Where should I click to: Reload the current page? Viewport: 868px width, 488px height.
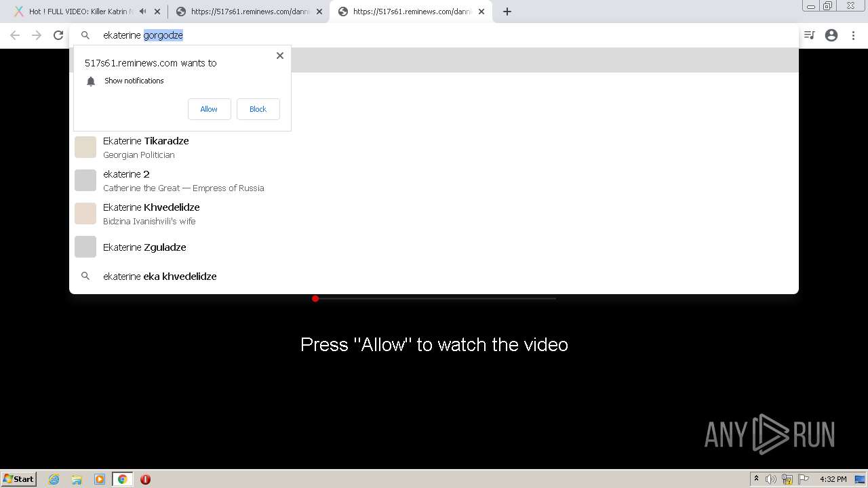pos(58,35)
